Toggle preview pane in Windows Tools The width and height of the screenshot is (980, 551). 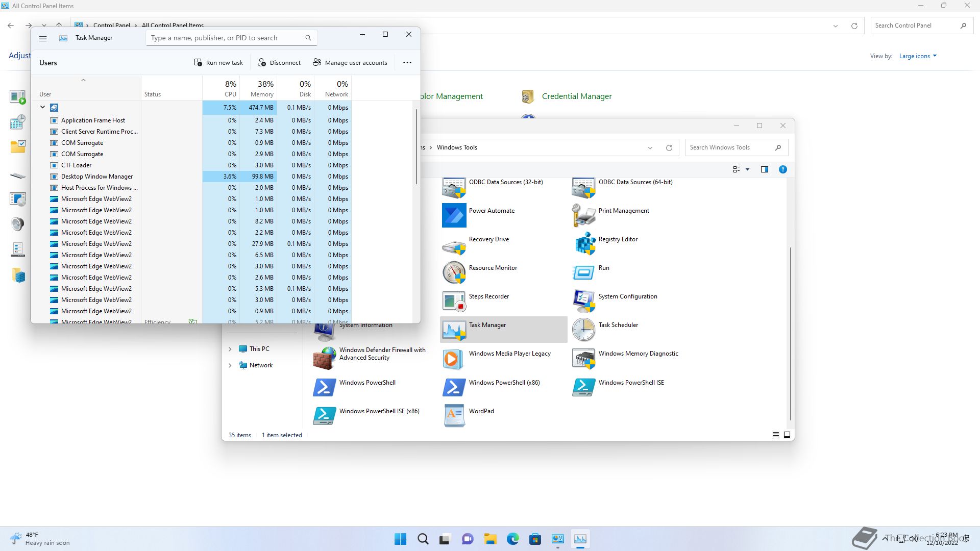pyautogui.click(x=765, y=169)
